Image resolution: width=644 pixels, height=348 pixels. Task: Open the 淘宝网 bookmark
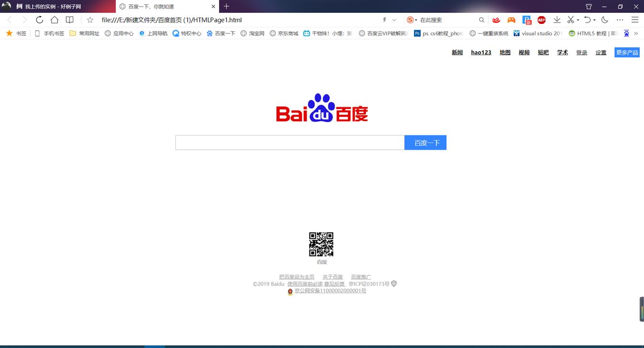tap(253, 34)
